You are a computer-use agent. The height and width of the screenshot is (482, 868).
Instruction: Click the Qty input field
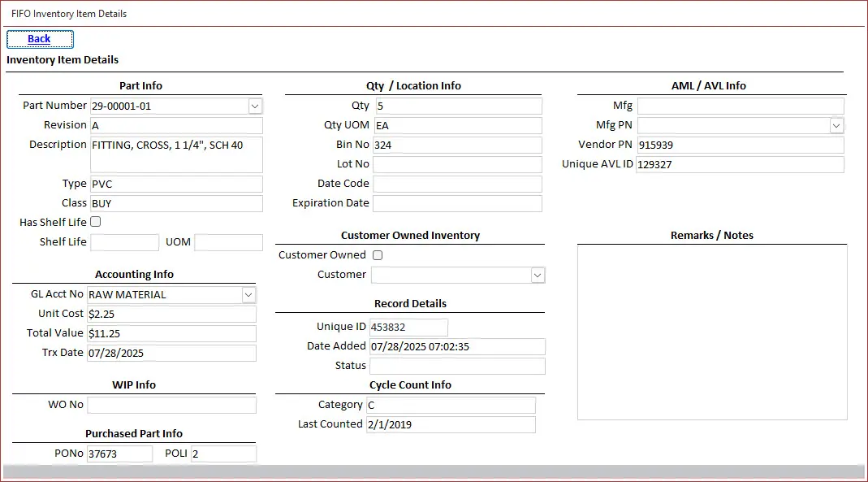457,106
